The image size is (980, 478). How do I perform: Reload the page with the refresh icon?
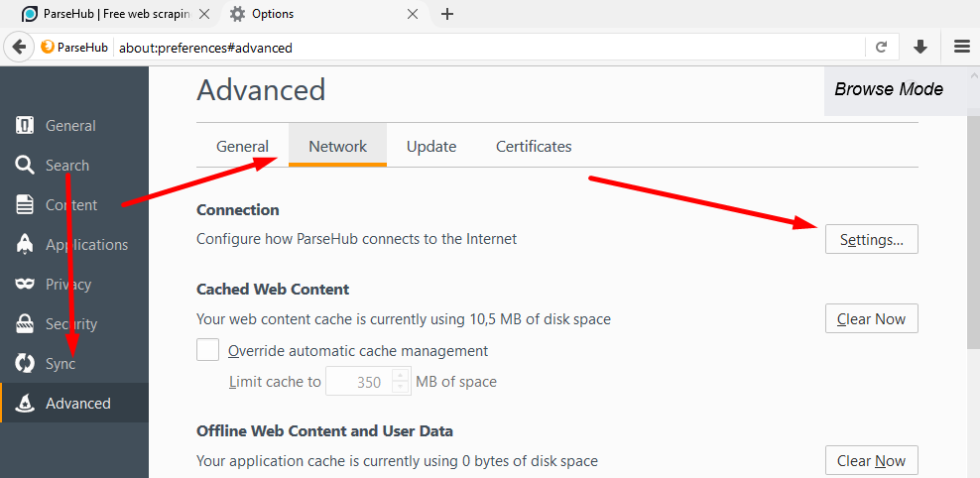[x=882, y=47]
